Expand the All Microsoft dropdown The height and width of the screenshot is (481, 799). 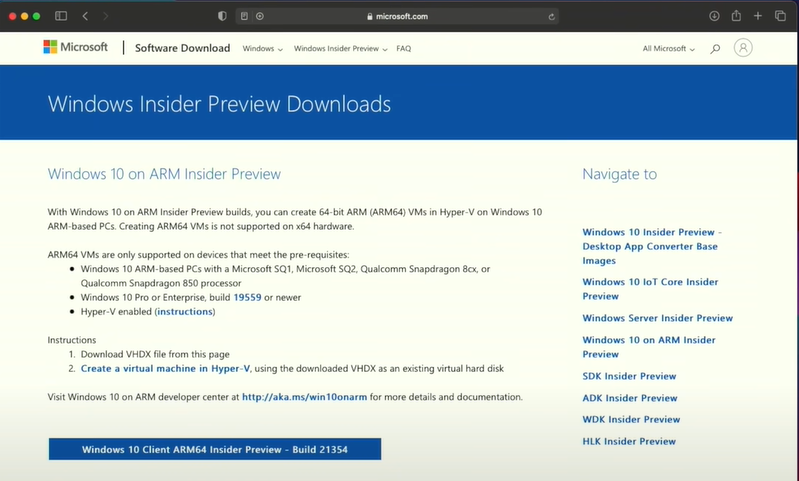tap(669, 48)
